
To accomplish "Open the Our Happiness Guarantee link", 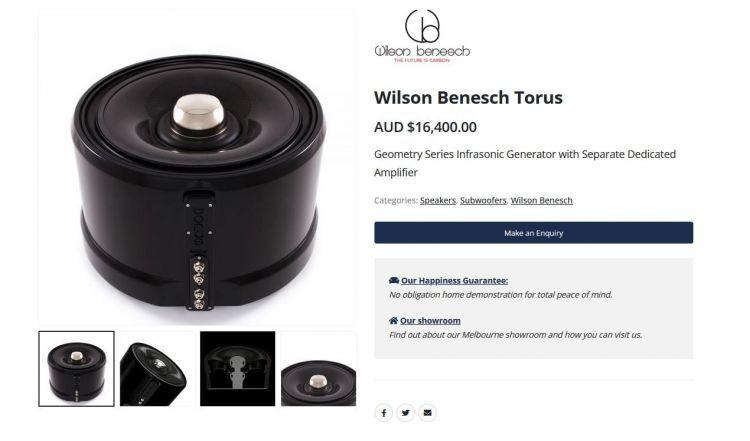I will click(x=454, y=281).
